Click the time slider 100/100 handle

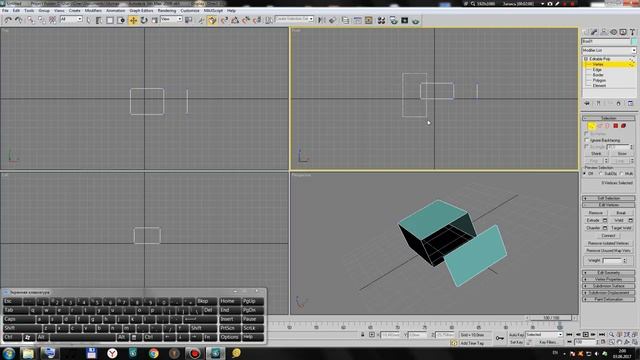(551, 318)
